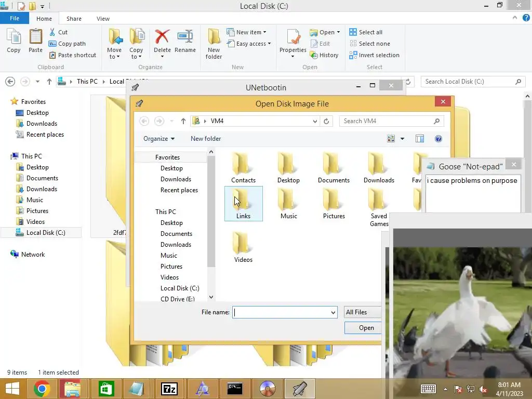
Task: Toggle the preview pane icon in dialog
Action: click(x=420, y=138)
